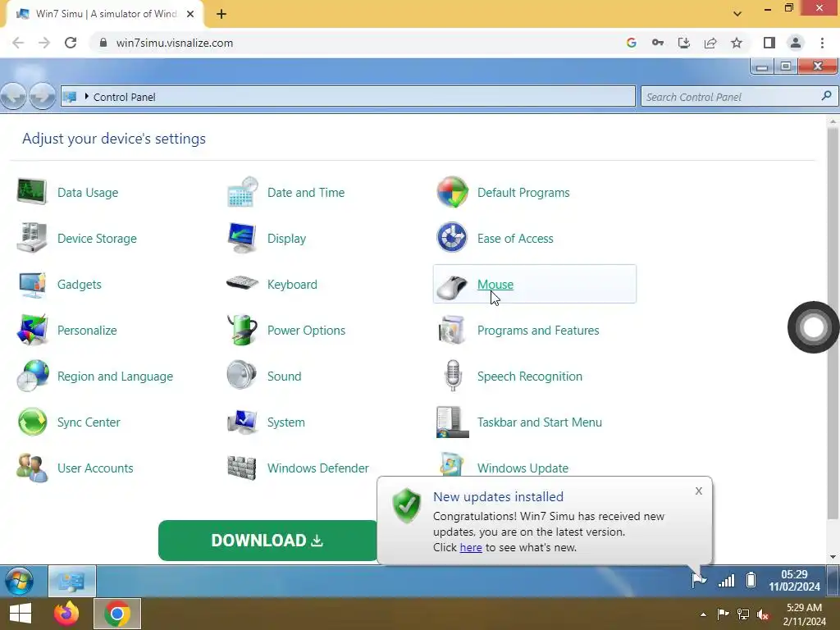
Task: Dismiss the New updates installed notification
Action: click(x=699, y=491)
